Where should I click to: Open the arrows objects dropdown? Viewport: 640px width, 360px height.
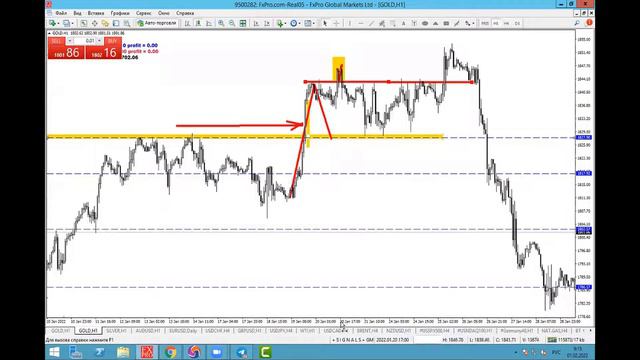click(473, 23)
